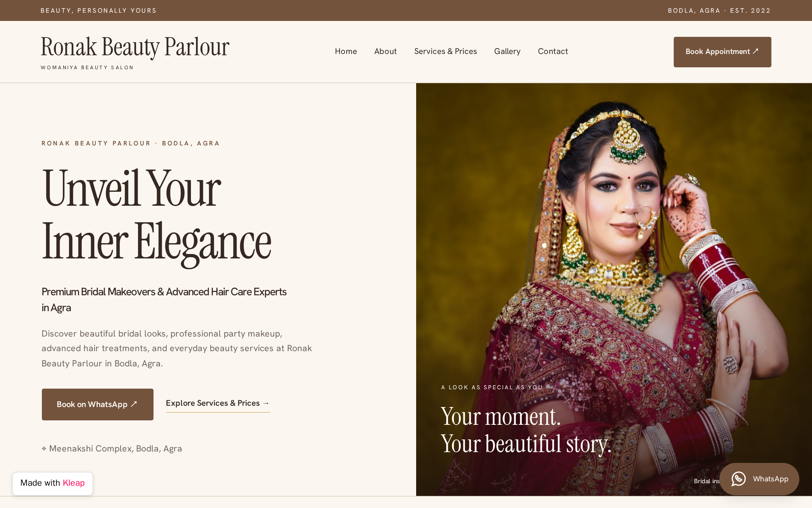Click Ronak Beauty Parlour · Bodla, Agra eyebrow text
Viewport: 812px width, 508px height.
(131, 144)
